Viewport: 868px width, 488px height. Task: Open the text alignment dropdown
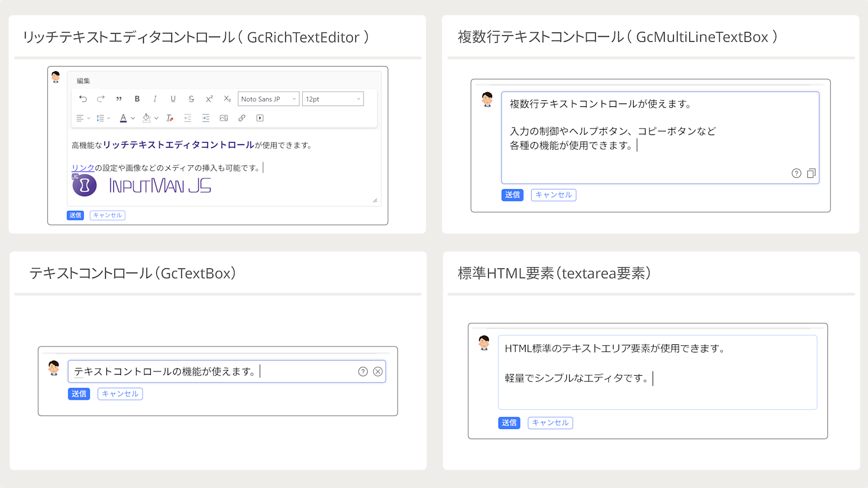click(83, 118)
